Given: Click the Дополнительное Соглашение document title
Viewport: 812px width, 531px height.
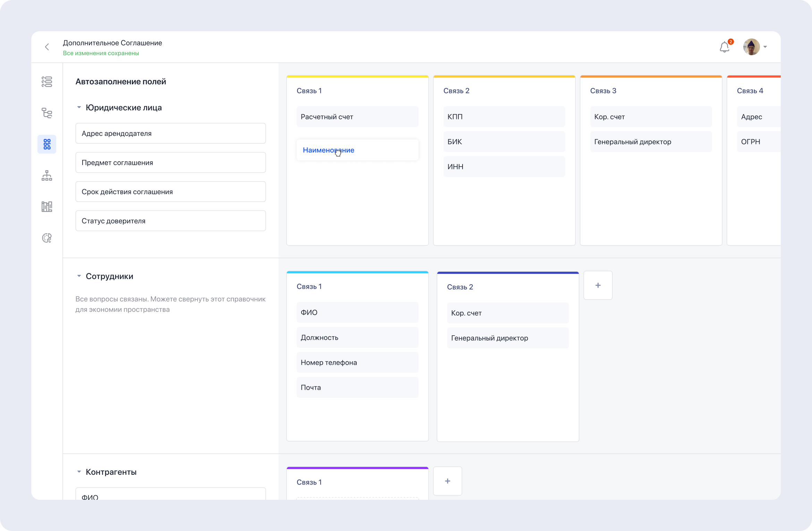Looking at the screenshot, I should [112, 43].
